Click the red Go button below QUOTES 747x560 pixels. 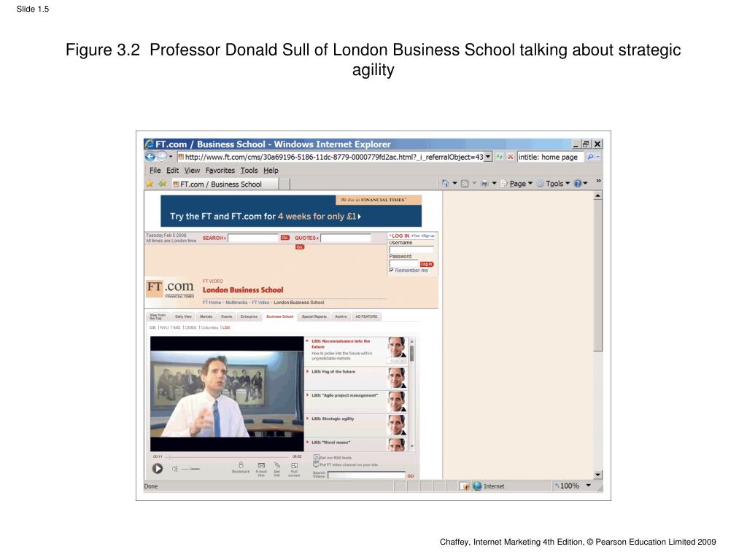click(x=299, y=247)
